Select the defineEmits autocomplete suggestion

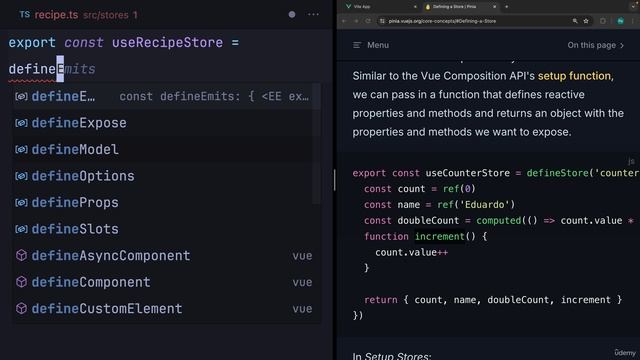[x=167, y=96]
